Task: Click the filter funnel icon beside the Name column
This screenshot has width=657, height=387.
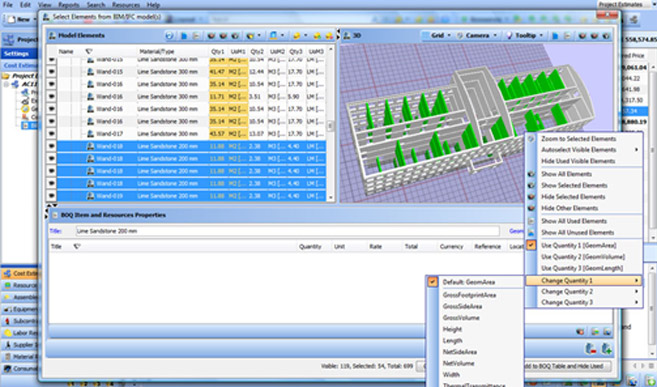Action: [88, 52]
